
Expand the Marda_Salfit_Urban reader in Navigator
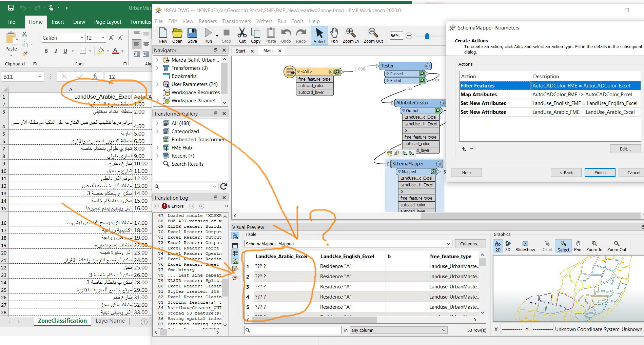[157, 60]
